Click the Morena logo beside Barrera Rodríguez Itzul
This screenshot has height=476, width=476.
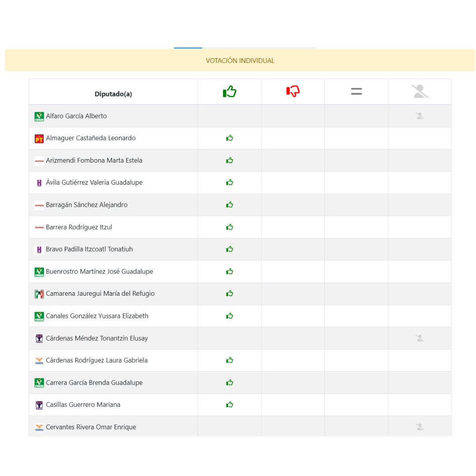(39, 227)
